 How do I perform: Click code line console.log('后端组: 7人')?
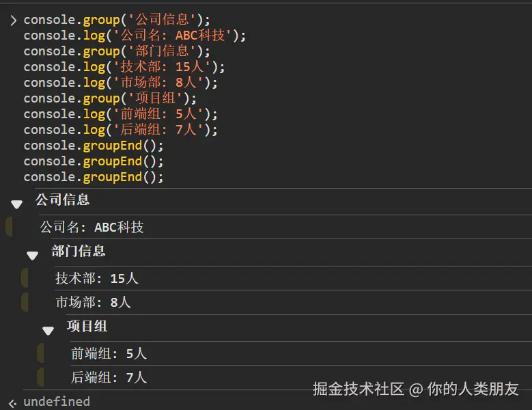pyautogui.click(x=121, y=130)
